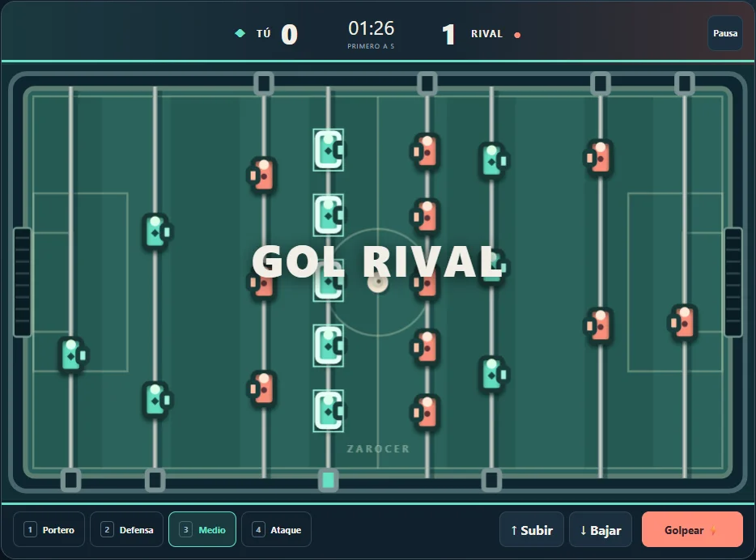Click the teal goalkeeper rod handle
Screen dimensions: 756x560
71,480
